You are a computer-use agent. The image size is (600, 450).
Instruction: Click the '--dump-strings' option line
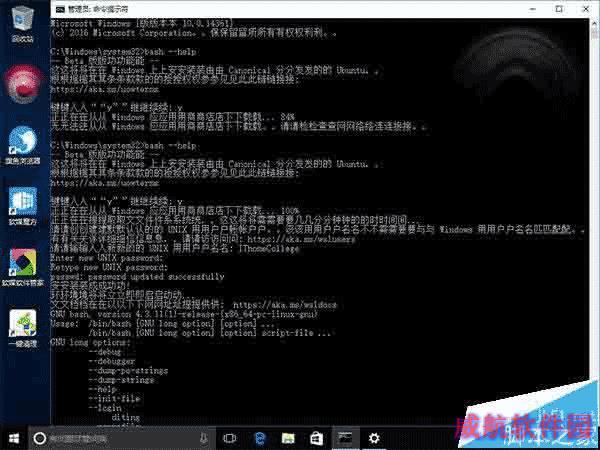[x=121, y=380]
